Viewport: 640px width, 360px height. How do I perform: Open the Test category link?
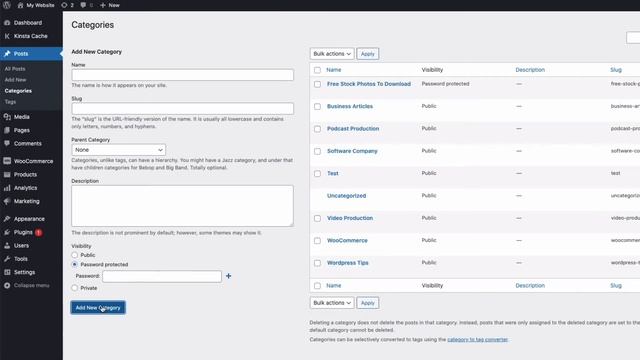[333, 173]
